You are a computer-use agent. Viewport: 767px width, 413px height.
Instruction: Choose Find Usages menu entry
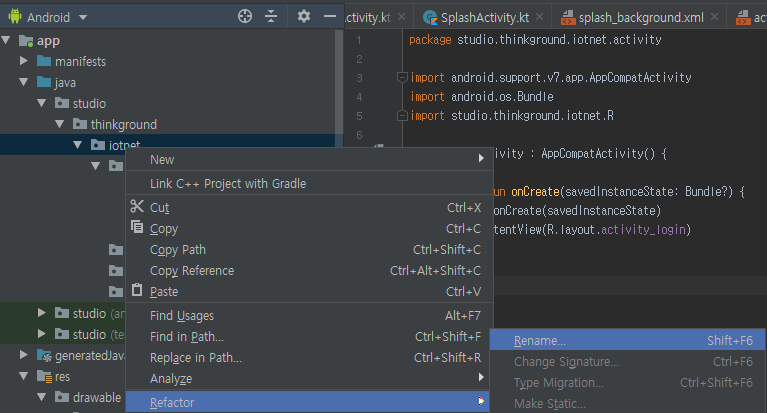pyautogui.click(x=309, y=316)
